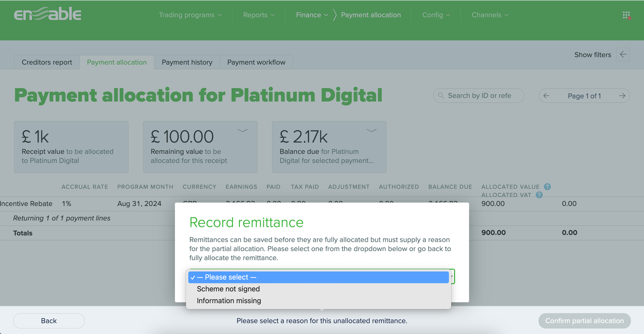Switch to Payment allocation tab
This screenshot has width=644, height=334.
pyautogui.click(x=117, y=62)
